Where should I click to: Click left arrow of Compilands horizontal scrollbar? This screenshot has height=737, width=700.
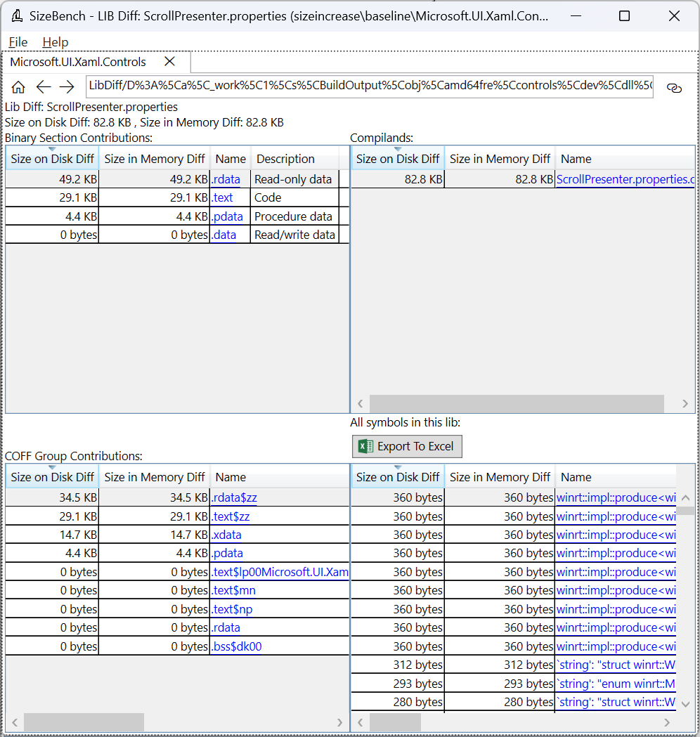point(360,403)
